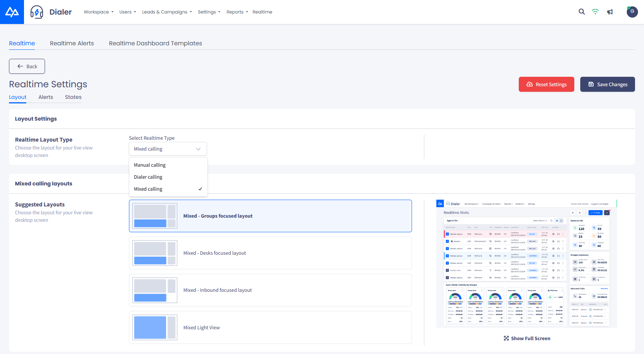This screenshot has height=354, width=644.
Task: Expand the Leads & Campaigns menu
Action: (x=167, y=12)
